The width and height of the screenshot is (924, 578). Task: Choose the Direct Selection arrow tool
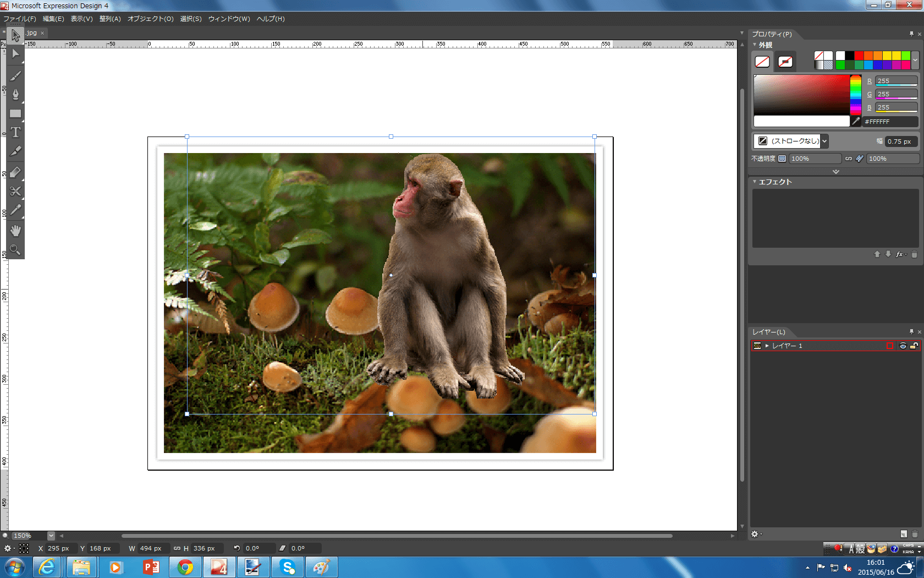point(15,54)
